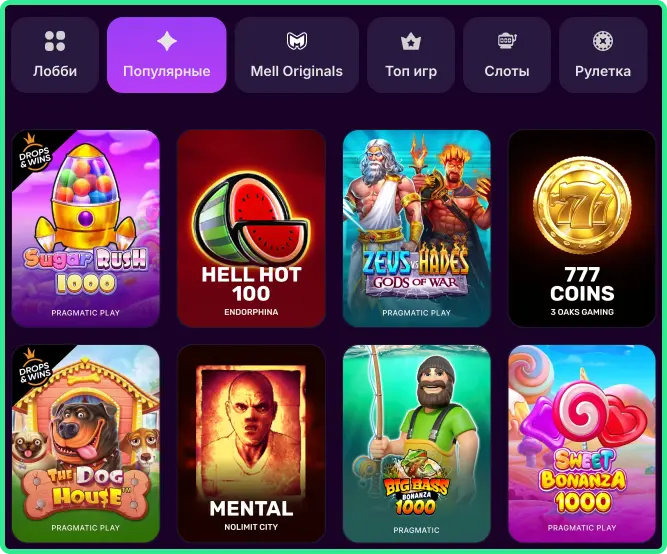Open the Sugar Rush 1000 game tile
This screenshot has width=667, height=554.
point(86,228)
